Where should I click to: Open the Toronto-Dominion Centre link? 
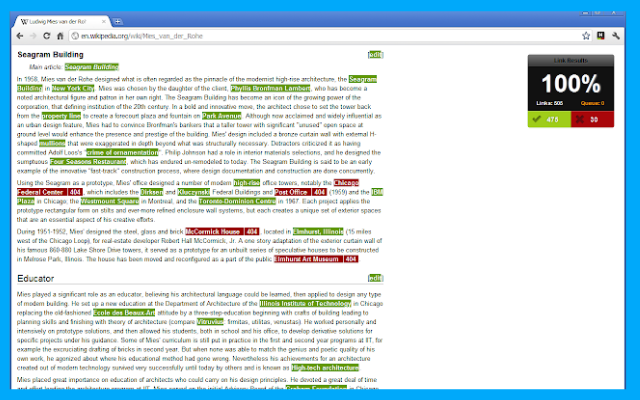(237, 201)
